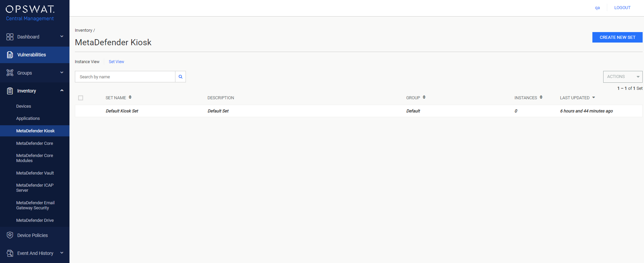The width and height of the screenshot is (644, 263).
Task: Open MetaDefender Email Gateway Security item
Action: 35,205
